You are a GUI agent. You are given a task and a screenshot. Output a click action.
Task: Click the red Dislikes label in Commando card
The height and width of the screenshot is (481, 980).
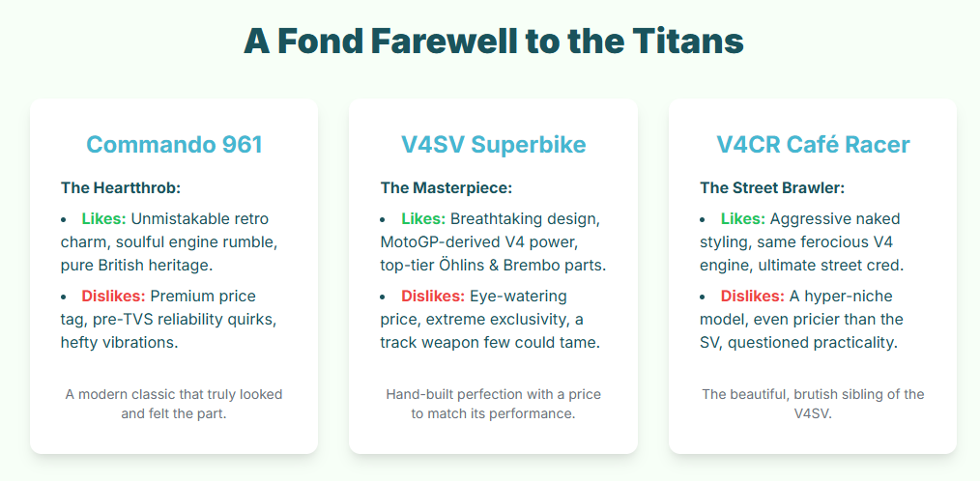[x=113, y=296]
